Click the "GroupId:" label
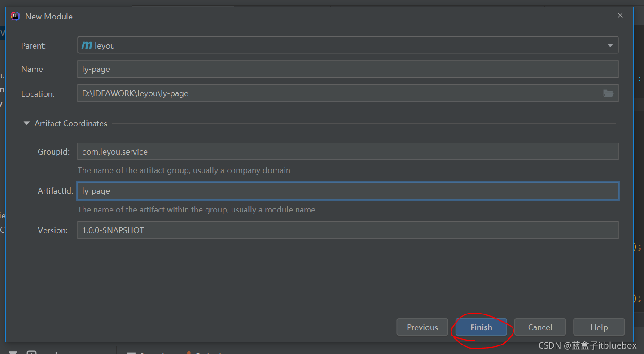 (x=54, y=152)
